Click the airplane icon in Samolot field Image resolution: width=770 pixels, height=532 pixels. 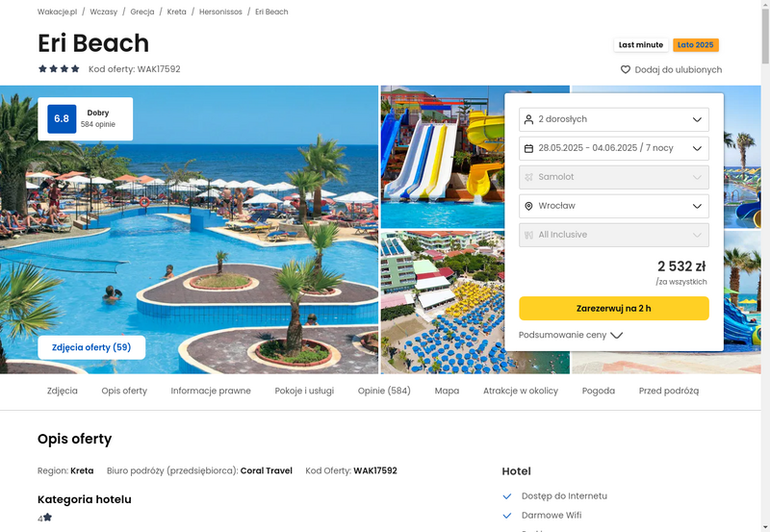pos(528,177)
